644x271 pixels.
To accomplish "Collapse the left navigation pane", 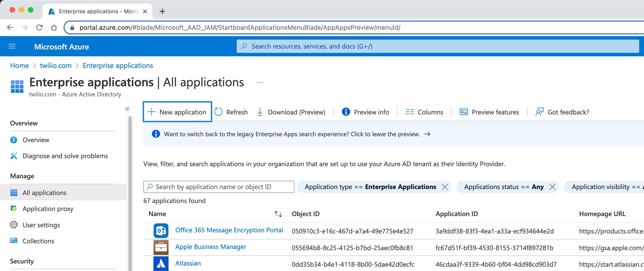I will 128,108.
